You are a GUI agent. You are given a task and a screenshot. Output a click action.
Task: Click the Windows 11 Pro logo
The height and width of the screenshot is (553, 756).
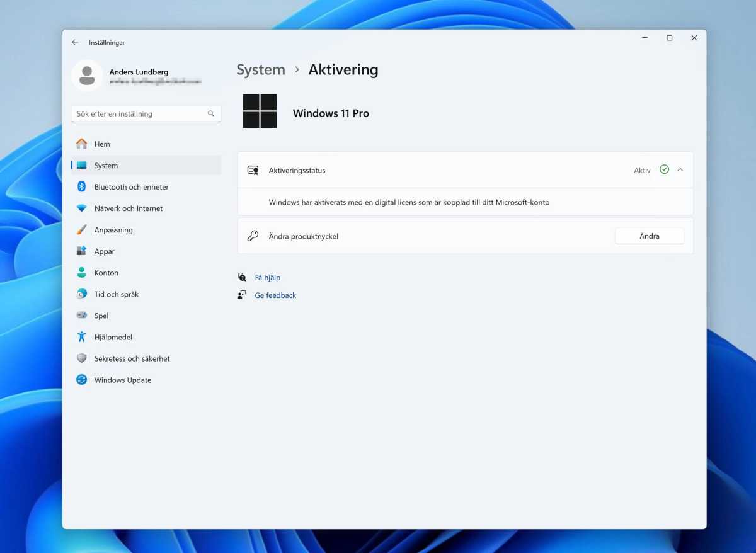pos(260,111)
